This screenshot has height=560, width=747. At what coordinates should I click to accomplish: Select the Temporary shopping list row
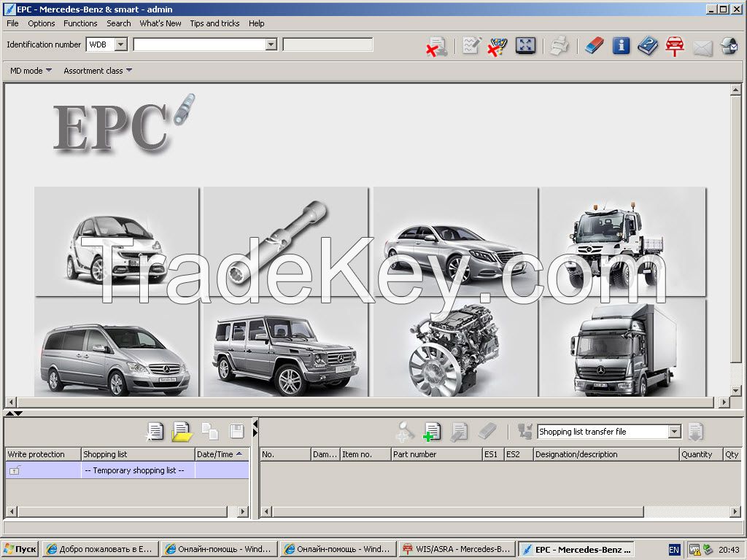(x=127, y=470)
